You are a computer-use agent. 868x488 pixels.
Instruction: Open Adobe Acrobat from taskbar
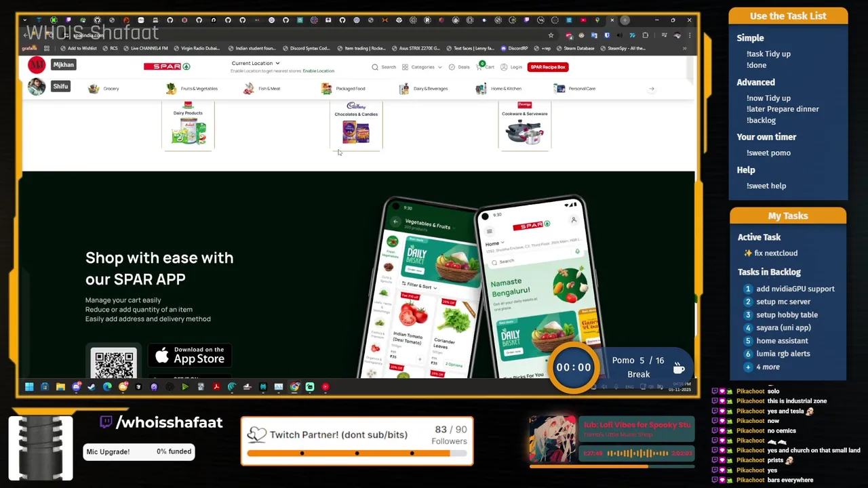coord(216,387)
